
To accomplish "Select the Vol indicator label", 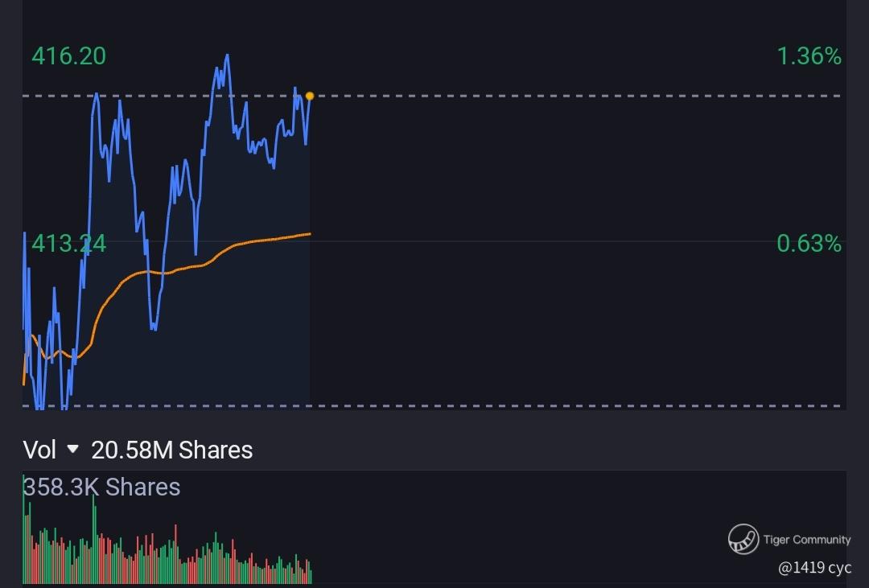I will 39,450.
